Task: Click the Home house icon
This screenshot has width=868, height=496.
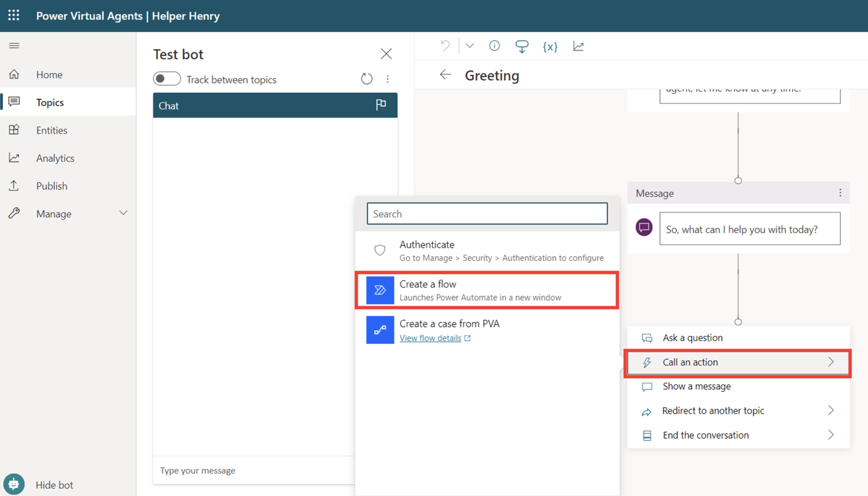Action: coord(14,74)
